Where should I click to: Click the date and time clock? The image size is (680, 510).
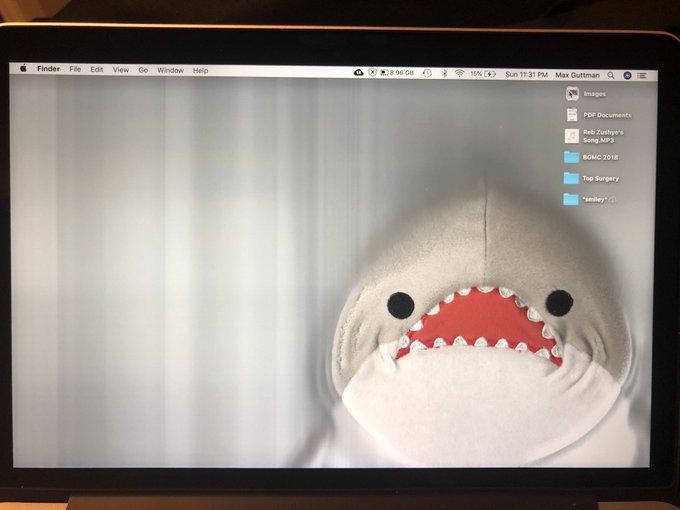(526, 74)
